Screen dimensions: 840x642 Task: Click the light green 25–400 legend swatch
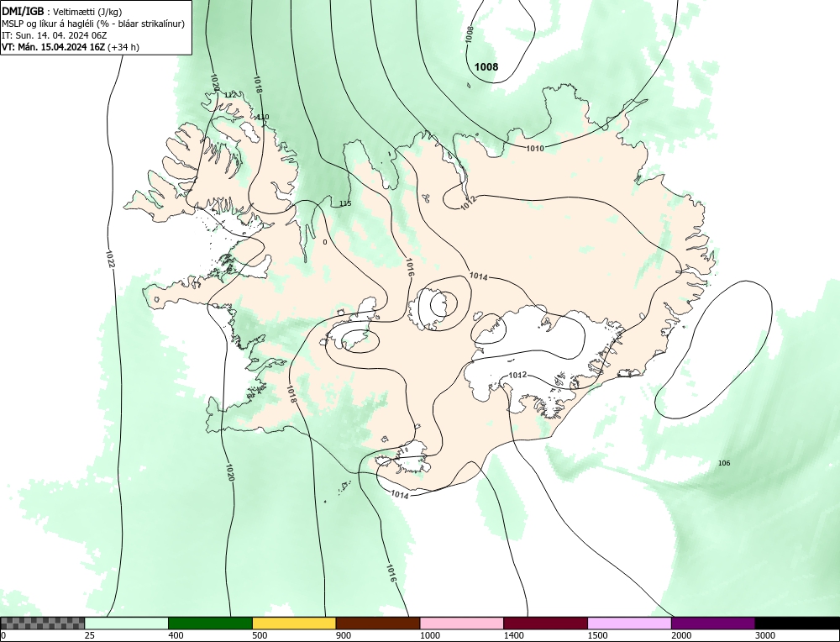127,623
